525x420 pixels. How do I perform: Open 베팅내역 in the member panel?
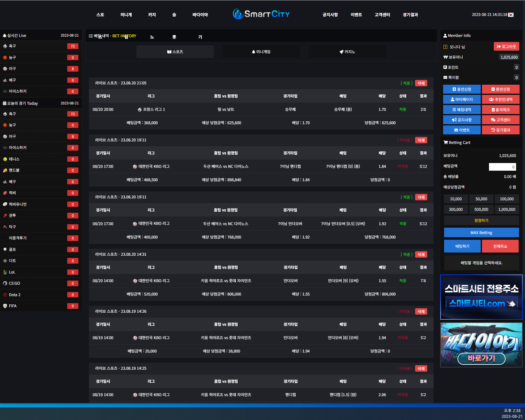462,110
